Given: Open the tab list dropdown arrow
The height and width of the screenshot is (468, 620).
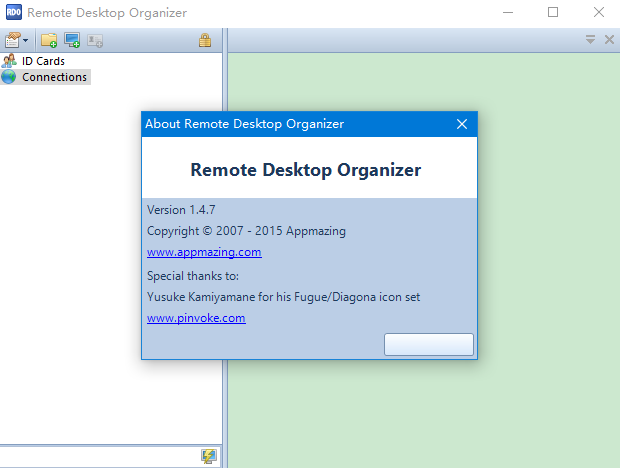Looking at the screenshot, I should [x=590, y=40].
